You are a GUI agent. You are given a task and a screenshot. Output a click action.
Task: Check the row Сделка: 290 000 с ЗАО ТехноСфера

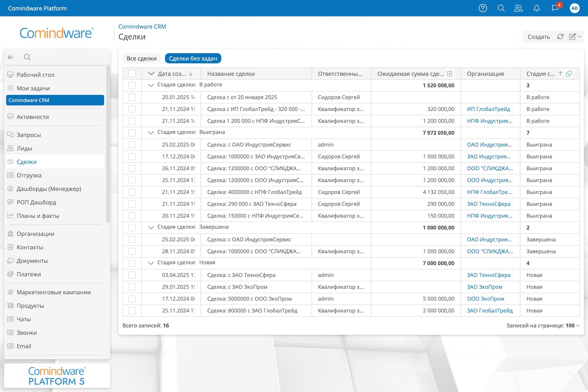click(x=132, y=204)
